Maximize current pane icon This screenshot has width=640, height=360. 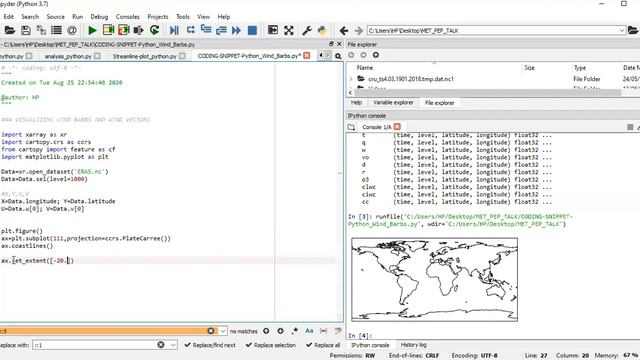(x=273, y=30)
